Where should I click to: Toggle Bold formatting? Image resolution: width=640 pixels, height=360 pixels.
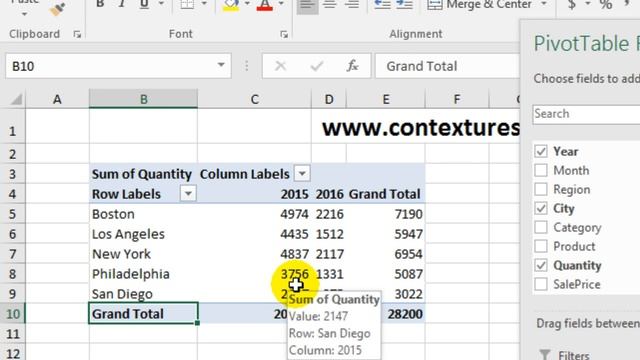click(100, 4)
